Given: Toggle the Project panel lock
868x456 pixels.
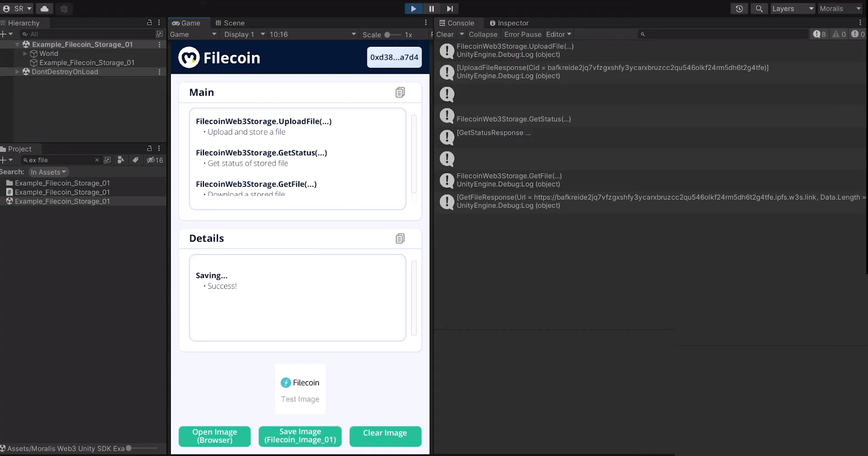Looking at the screenshot, I should [x=149, y=148].
